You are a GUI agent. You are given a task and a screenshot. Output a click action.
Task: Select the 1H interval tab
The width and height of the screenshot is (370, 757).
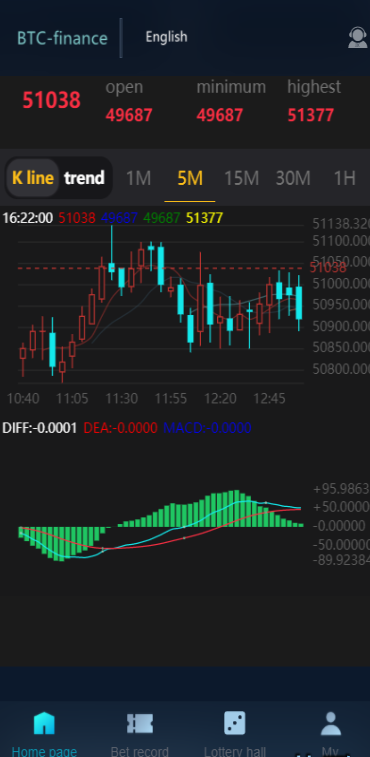(x=345, y=179)
